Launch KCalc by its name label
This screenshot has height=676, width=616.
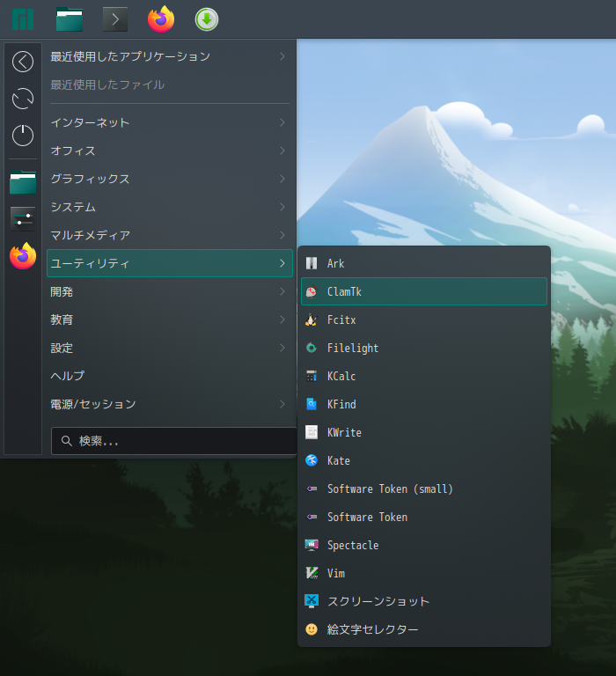click(341, 376)
